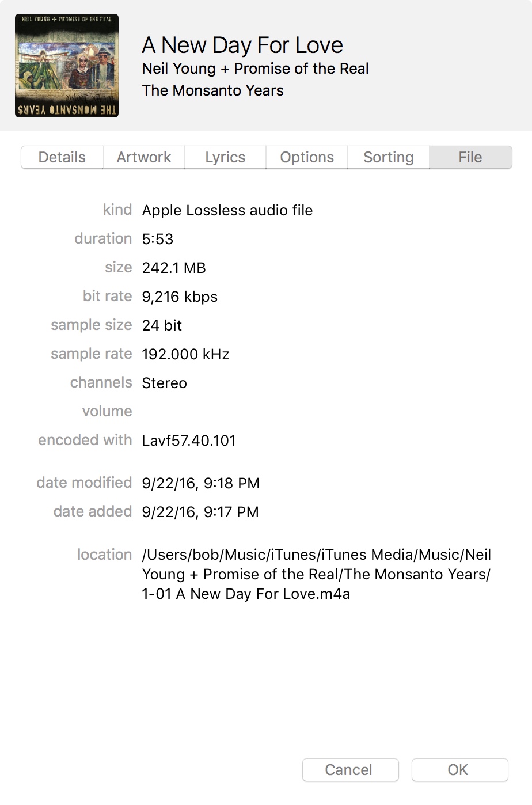This screenshot has height=805, width=532.
Task: Click the file location path text
Action: (316, 574)
